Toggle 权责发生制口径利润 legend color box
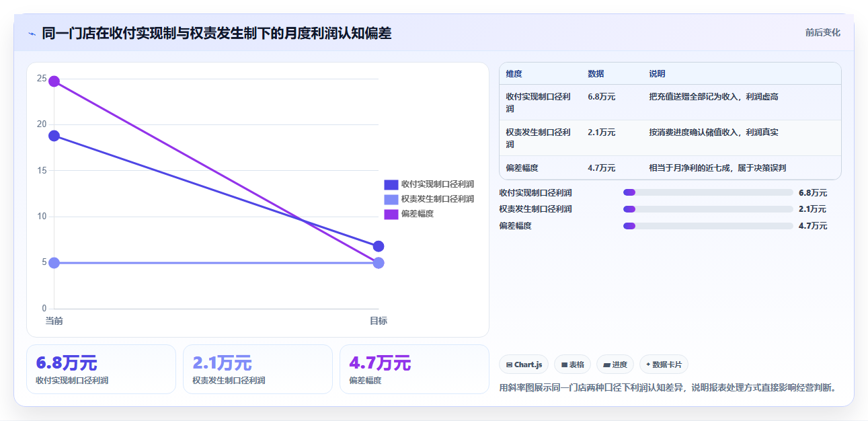 [391, 199]
